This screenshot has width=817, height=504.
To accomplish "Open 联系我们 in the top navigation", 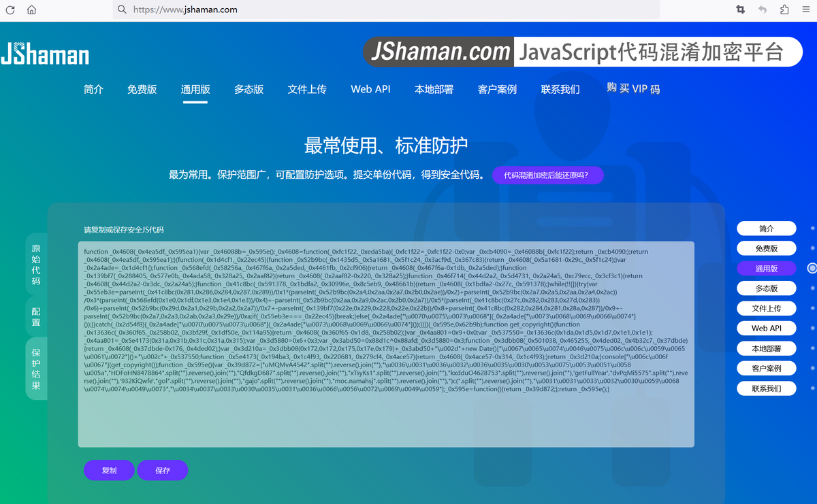I will pyautogui.click(x=560, y=89).
